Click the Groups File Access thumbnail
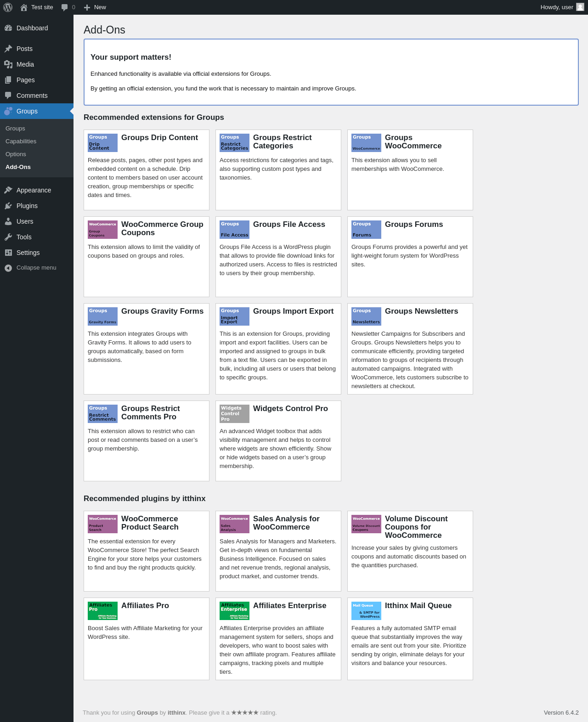Viewport: 588px width, 722px height. click(234, 230)
